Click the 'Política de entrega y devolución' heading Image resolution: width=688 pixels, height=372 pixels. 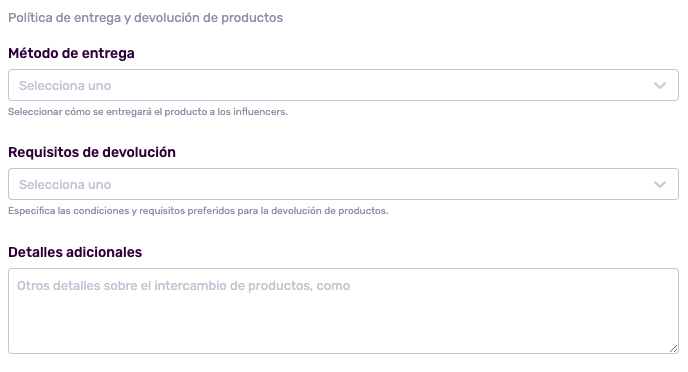pos(145,18)
